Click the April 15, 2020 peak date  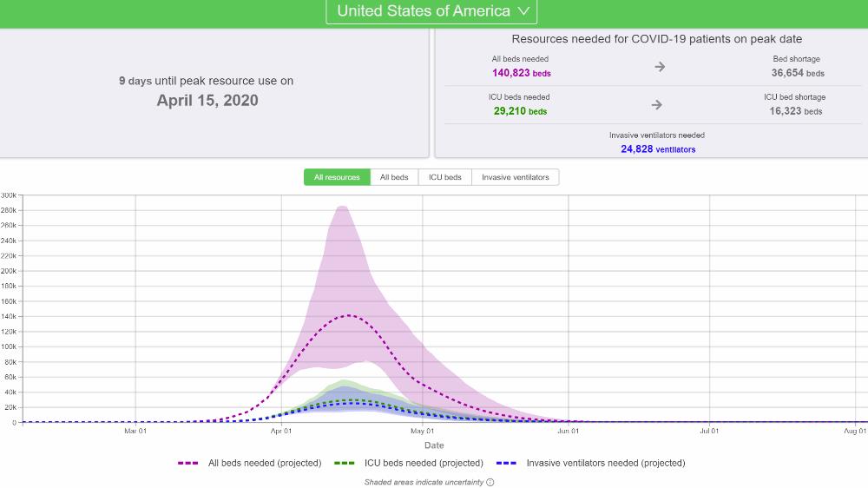click(x=207, y=101)
